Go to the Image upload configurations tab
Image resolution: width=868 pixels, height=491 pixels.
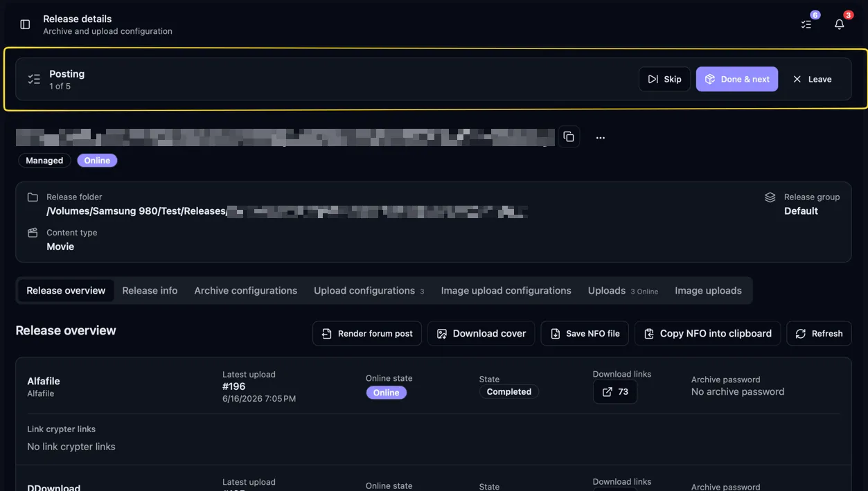point(506,291)
